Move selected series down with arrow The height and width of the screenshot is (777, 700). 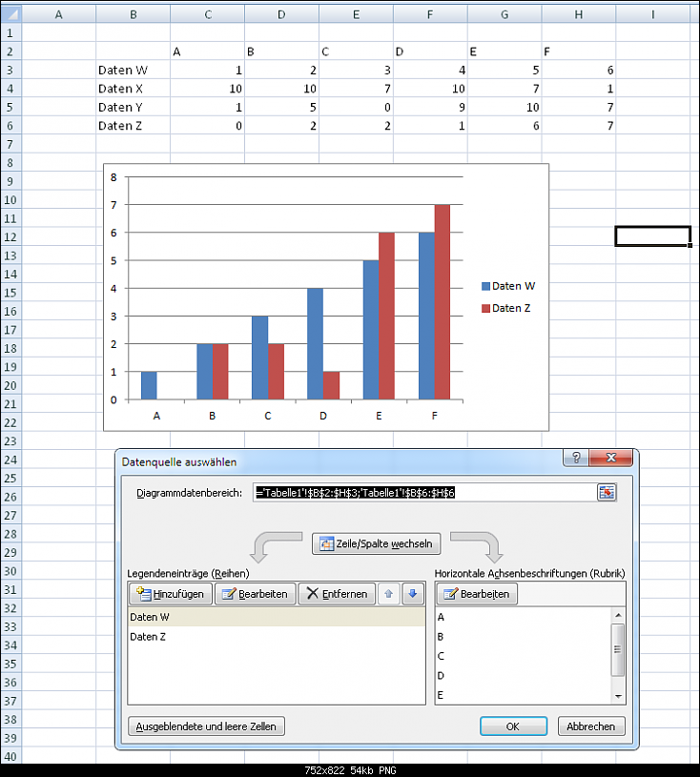click(x=412, y=594)
